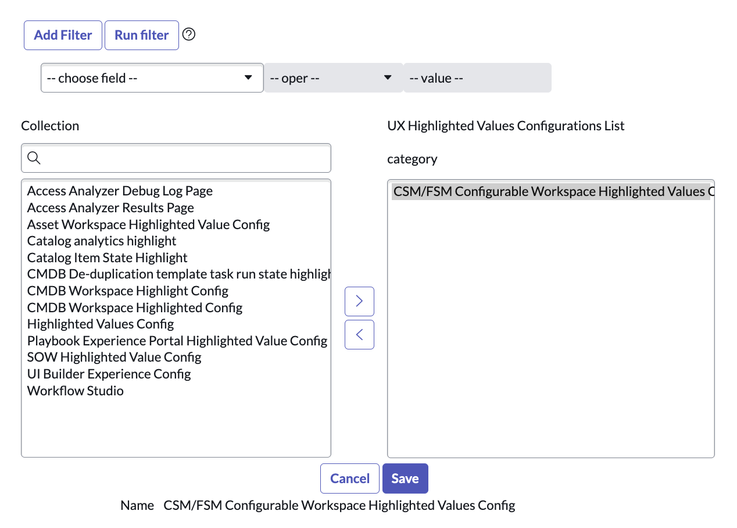
Task: Click the filter help question mark icon
Action: click(188, 34)
